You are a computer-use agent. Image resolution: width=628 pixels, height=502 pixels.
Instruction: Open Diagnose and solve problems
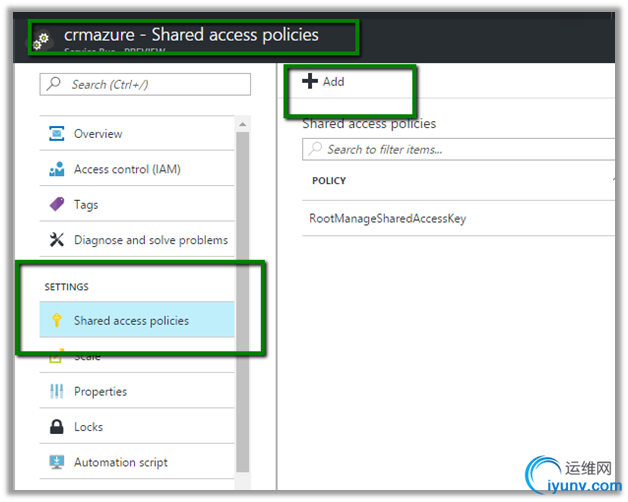(137, 240)
